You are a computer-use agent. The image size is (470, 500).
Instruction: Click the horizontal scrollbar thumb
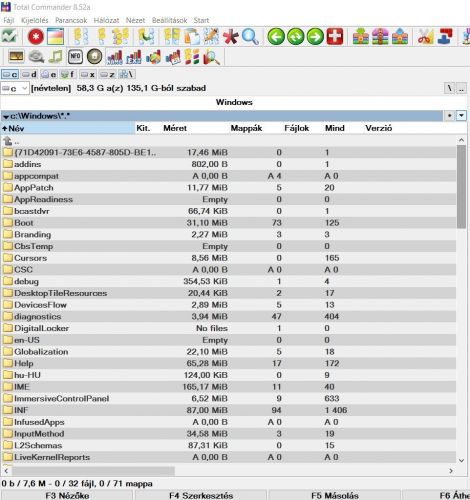(93, 471)
